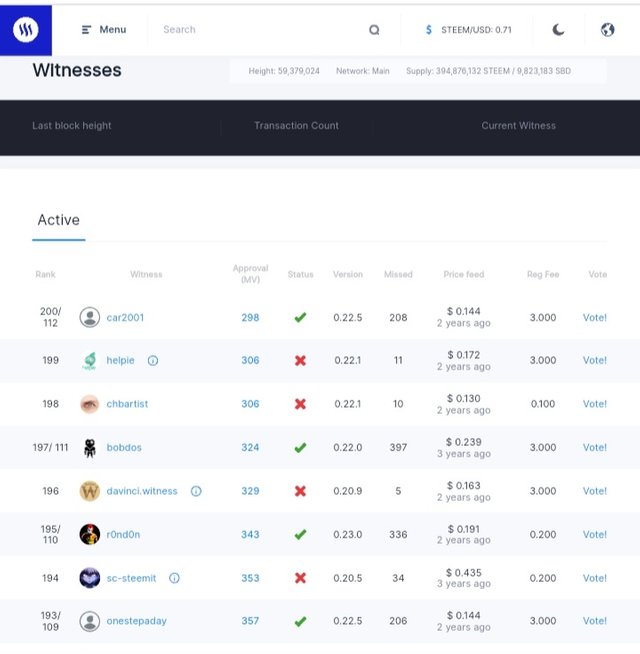
Task: Click the red X status for chbartist
Action: pyautogui.click(x=300, y=404)
